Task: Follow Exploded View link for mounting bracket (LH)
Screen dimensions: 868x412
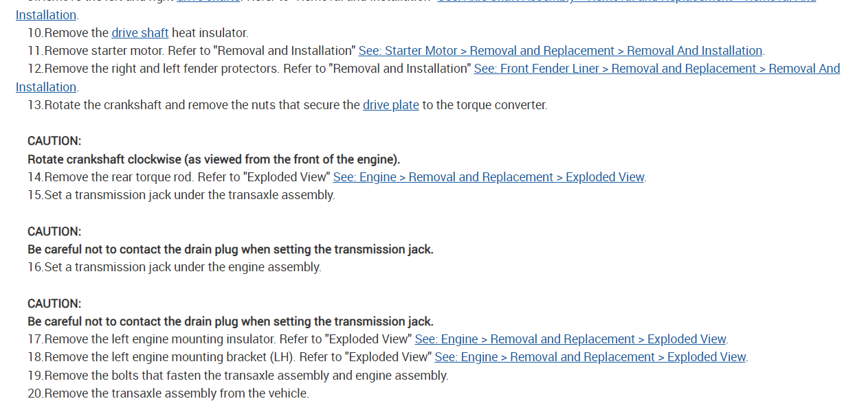Action: click(x=590, y=357)
